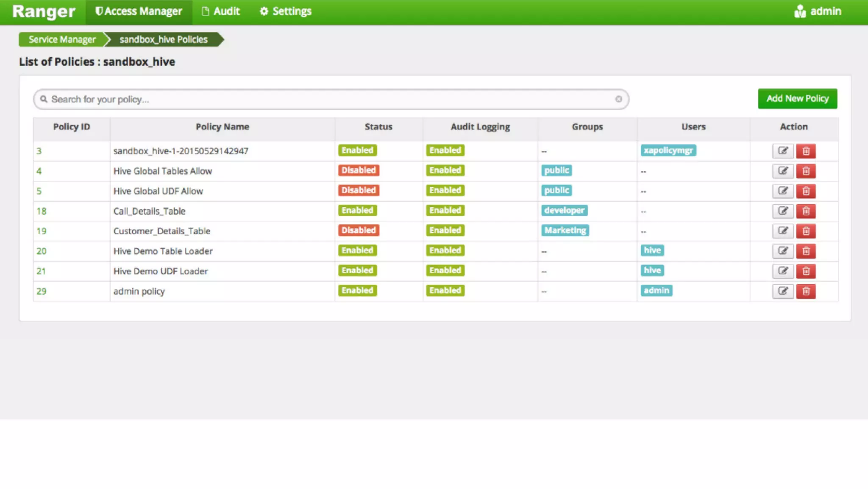Open policy ID 21 link
The height and width of the screenshot is (489, 868).
41,271
